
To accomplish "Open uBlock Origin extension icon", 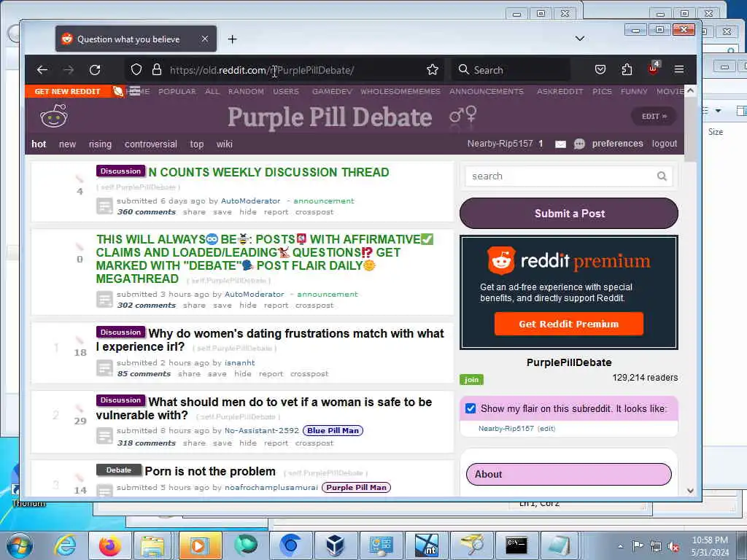I will click(x=653, y=69).
